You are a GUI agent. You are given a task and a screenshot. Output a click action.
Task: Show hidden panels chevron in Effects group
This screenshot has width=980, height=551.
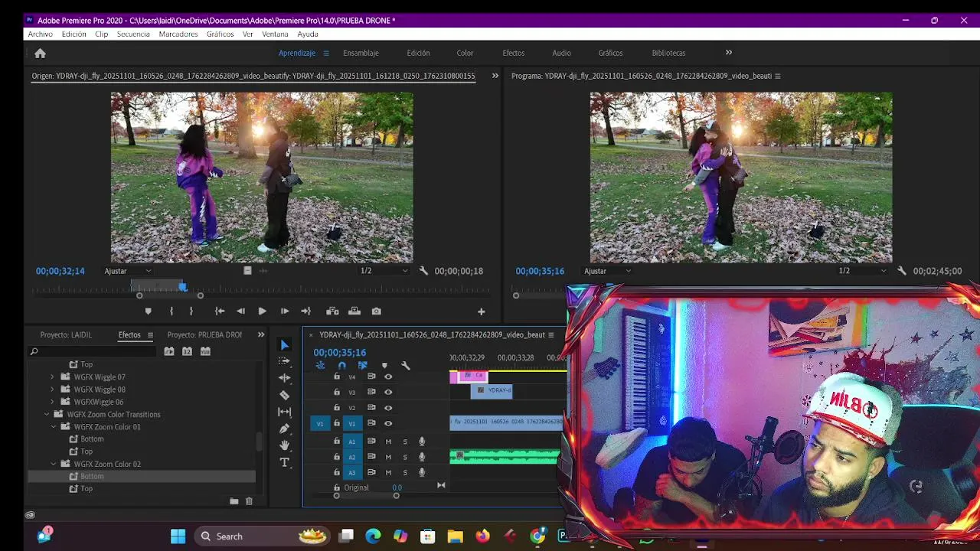point(261,334)
